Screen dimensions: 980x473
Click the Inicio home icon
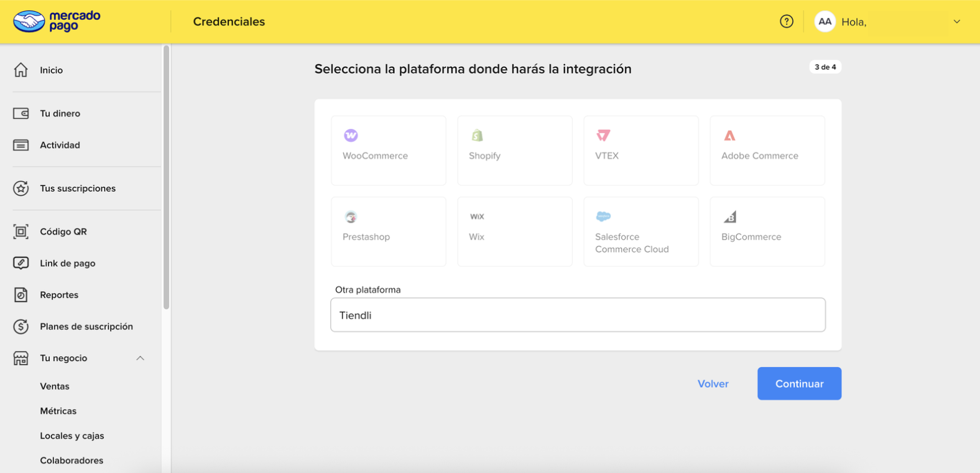(x=21, y=70)
